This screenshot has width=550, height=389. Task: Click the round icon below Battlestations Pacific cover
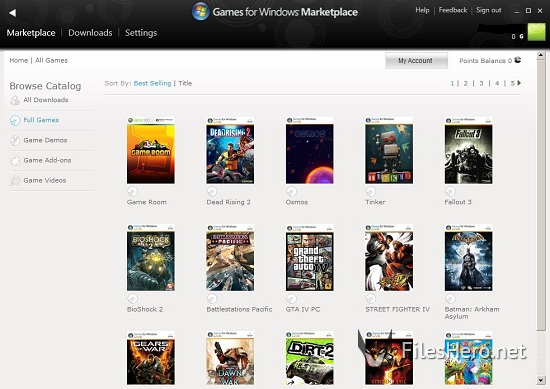click(x=212, y=299)
